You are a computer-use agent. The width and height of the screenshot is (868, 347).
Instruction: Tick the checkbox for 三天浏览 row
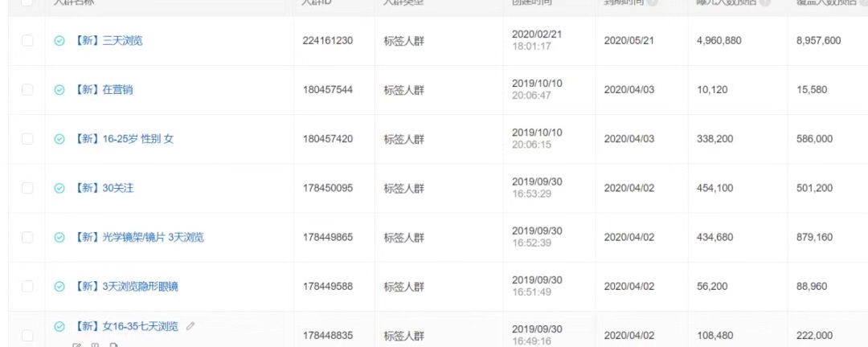(27, 41)
